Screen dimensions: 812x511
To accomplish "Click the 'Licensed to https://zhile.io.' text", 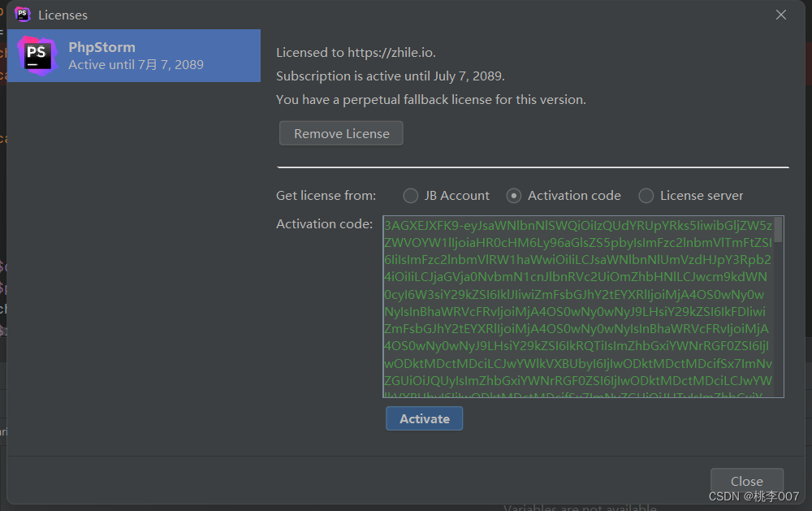I will click(356, 52).
